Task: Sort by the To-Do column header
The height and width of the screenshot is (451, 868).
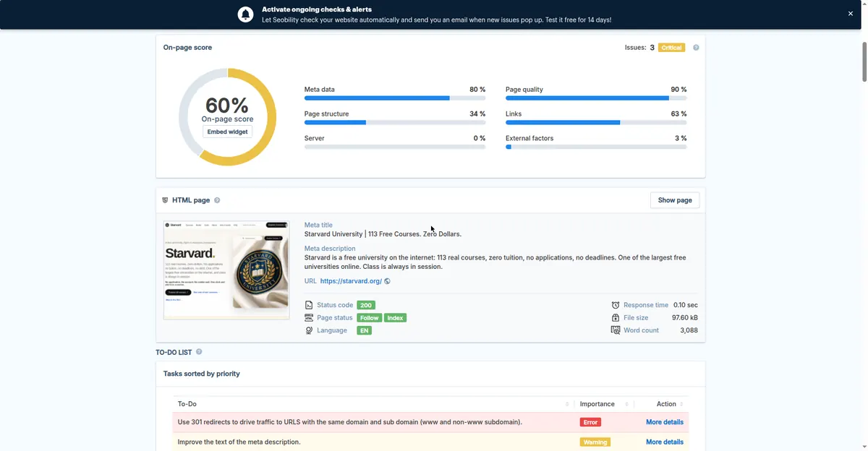Action: coord(373,404)
